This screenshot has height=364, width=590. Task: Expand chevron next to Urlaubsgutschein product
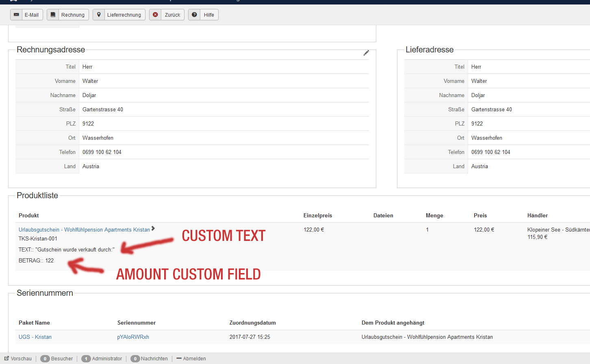click(153, 229)
